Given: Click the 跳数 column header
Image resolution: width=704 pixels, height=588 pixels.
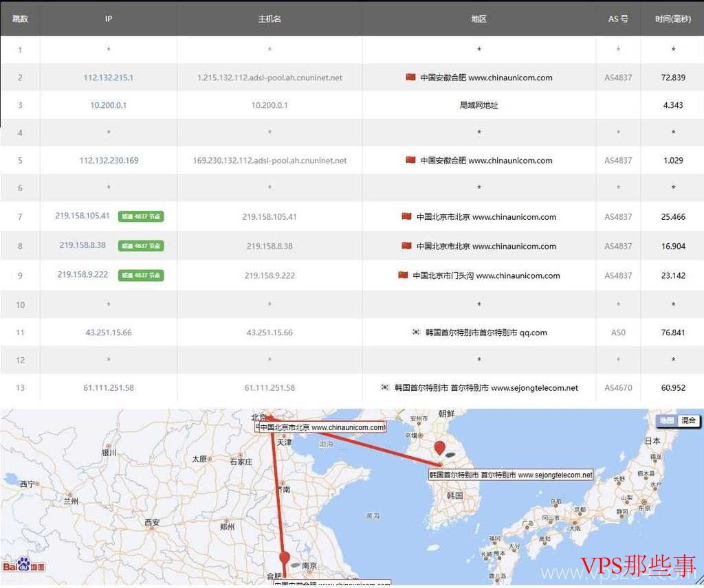Looking at the screenshot, I should (20, 19).
